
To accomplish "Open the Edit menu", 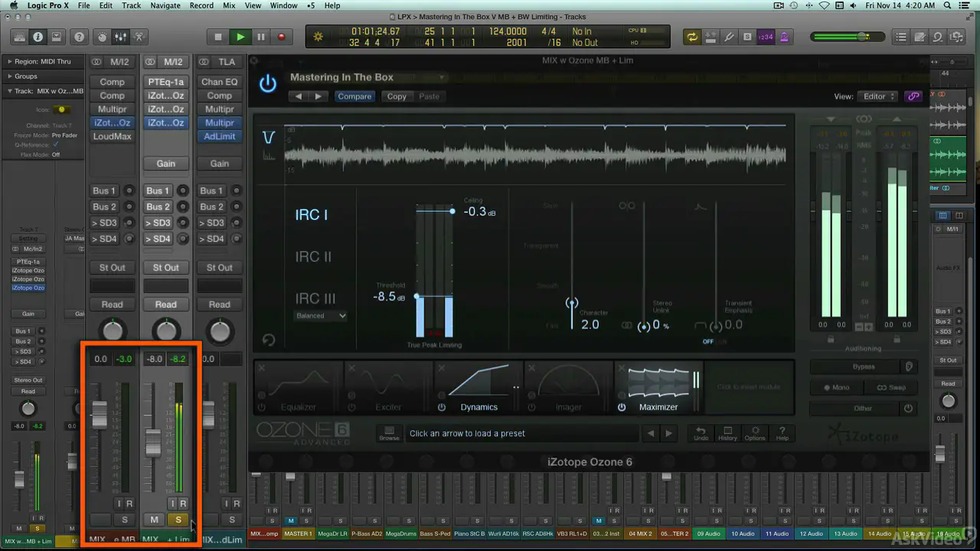I will pyautogui.click(x=106, y=5).
